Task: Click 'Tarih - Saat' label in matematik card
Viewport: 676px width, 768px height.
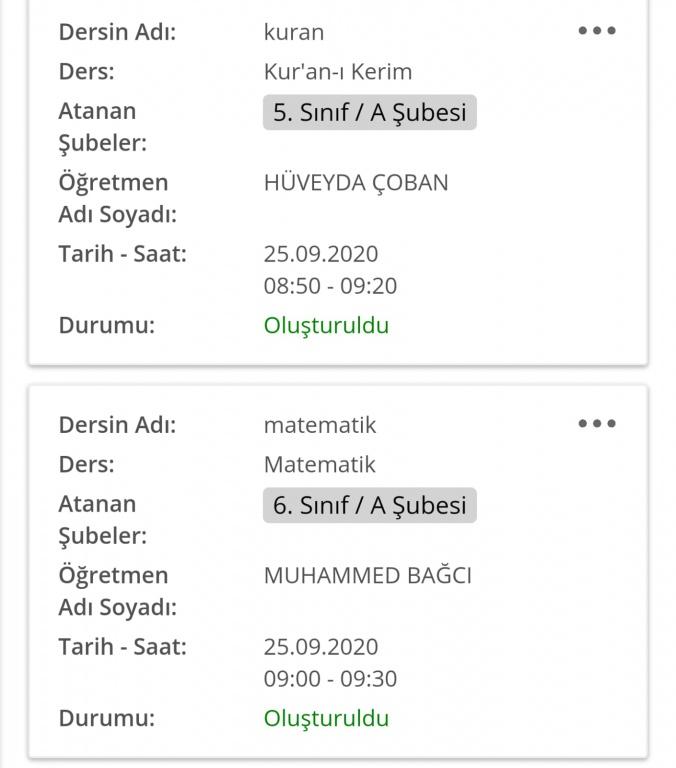Action: [x=122, y=647]
